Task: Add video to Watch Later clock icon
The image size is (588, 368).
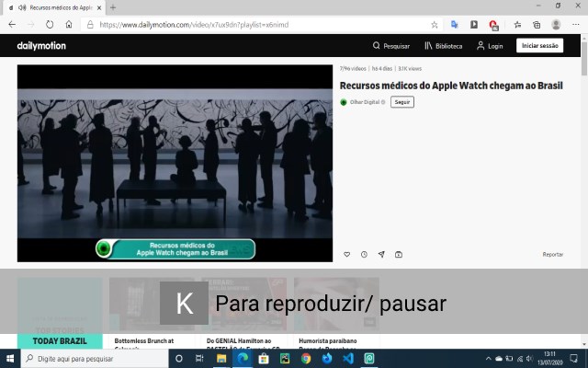Action: (364, 255)
